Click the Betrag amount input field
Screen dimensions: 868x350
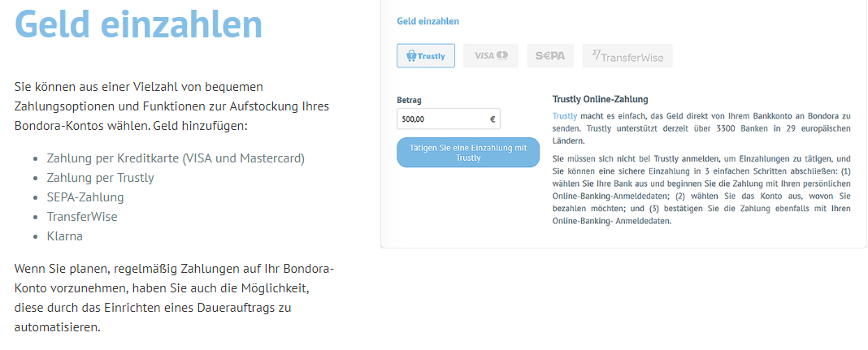coord(449,119)
